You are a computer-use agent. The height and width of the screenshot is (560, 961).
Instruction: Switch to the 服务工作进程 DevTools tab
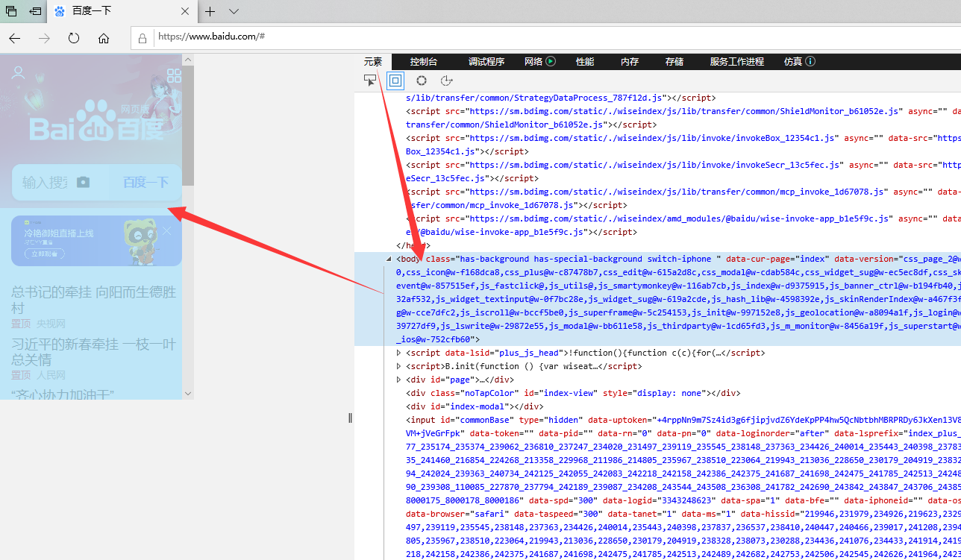[x=737, y=62]
